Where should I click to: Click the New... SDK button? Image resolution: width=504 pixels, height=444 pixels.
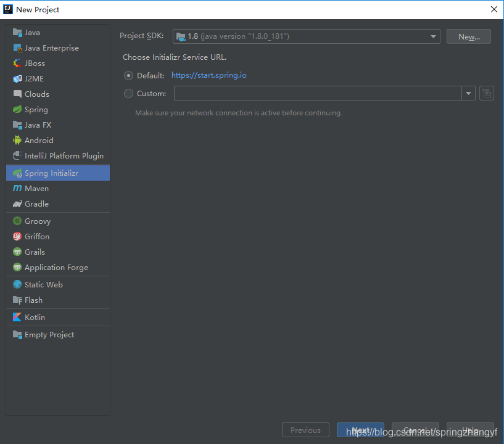pos(469,36)
